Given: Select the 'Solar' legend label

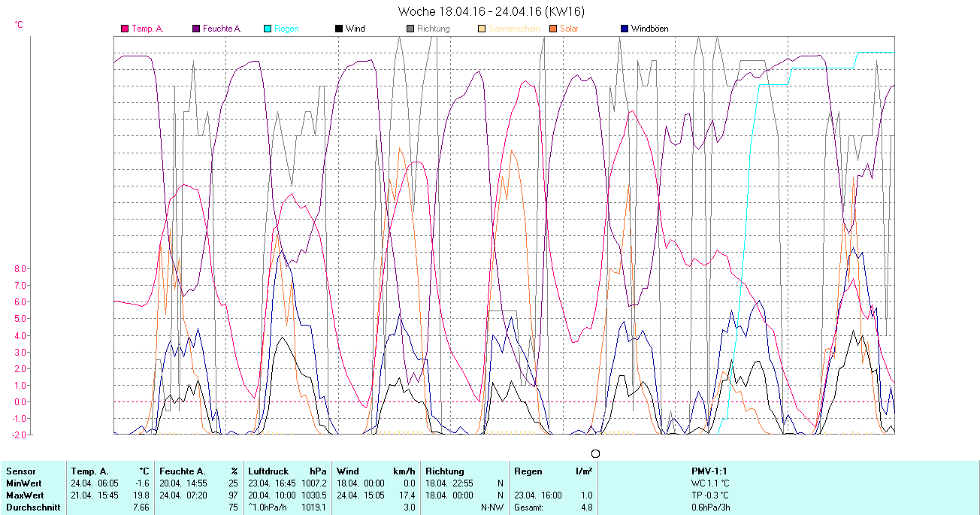Looking at the screenshot, I should pos(569,29).
